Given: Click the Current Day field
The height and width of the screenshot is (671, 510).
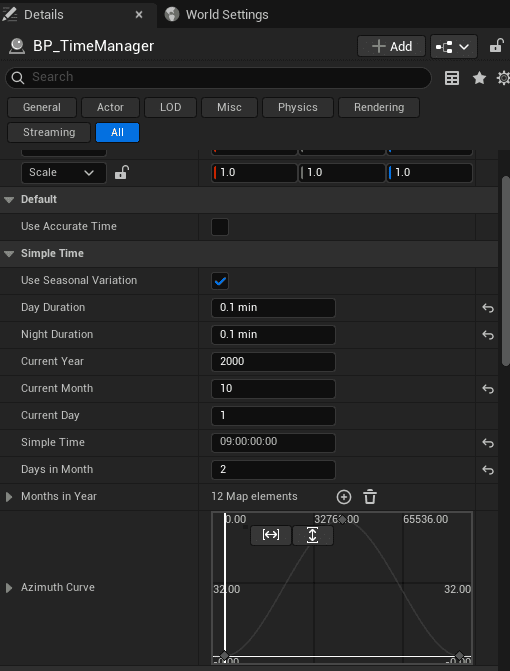Looking at the screenshot, I should point(273,416).
